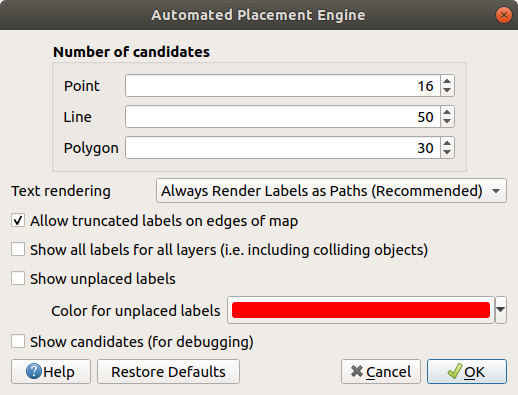This screenshot has width=518, height=395.
Task: Decrease the Line candidates value
Action: point(447,122)
